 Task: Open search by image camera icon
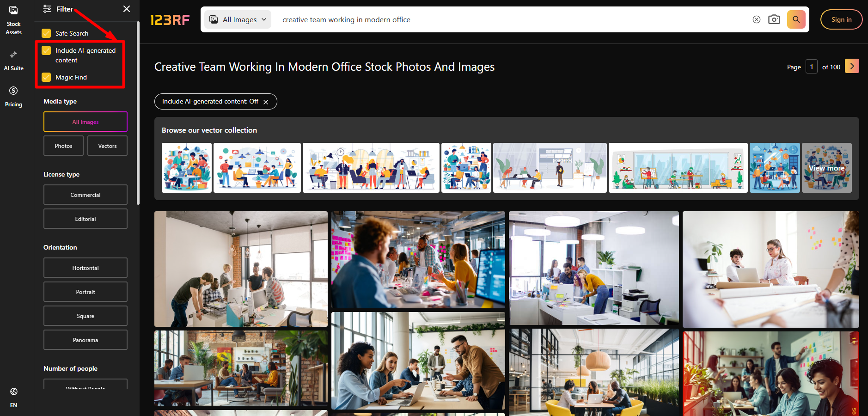click(x=774, y=19)
